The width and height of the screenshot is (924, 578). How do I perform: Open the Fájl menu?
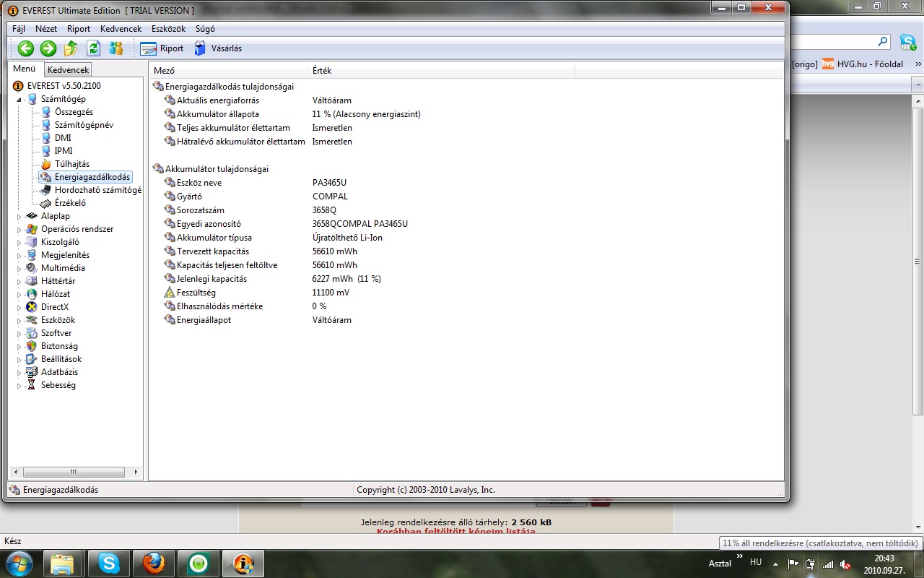19,29
